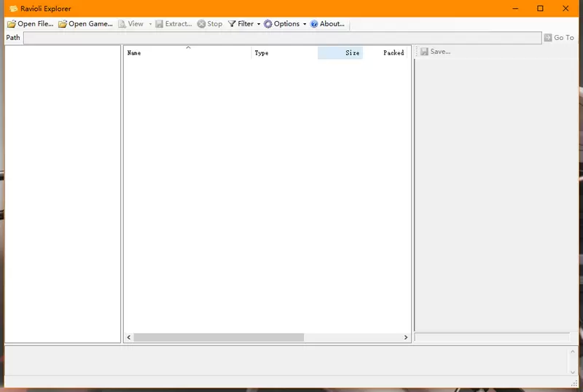Maximize the Ravioli Explorer window
The image size is (583, 392).
[540, 9]
